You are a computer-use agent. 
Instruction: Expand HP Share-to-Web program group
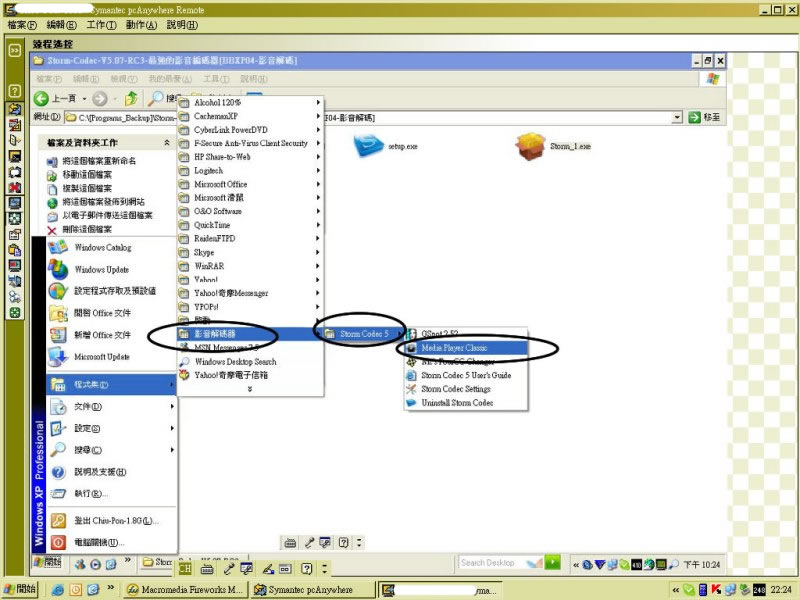pos(251,157)
